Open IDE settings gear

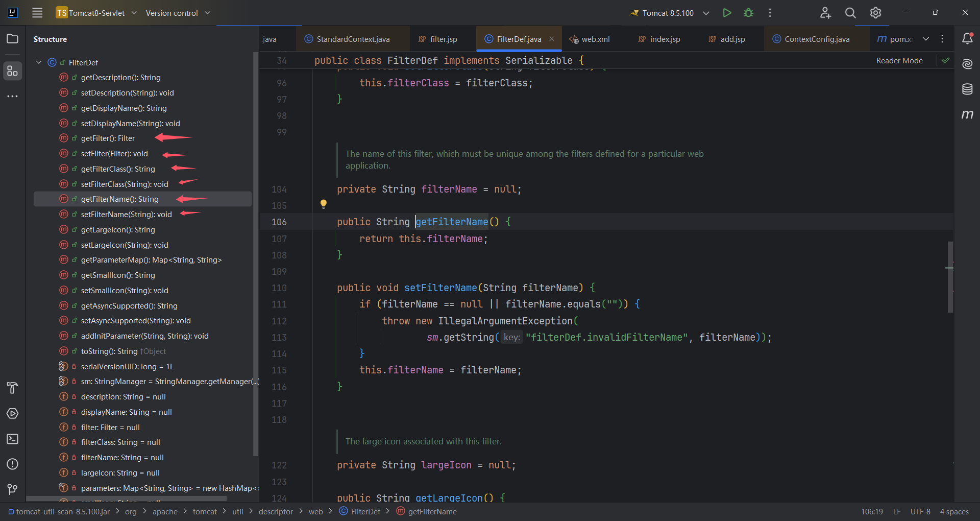tap(875, 13)
